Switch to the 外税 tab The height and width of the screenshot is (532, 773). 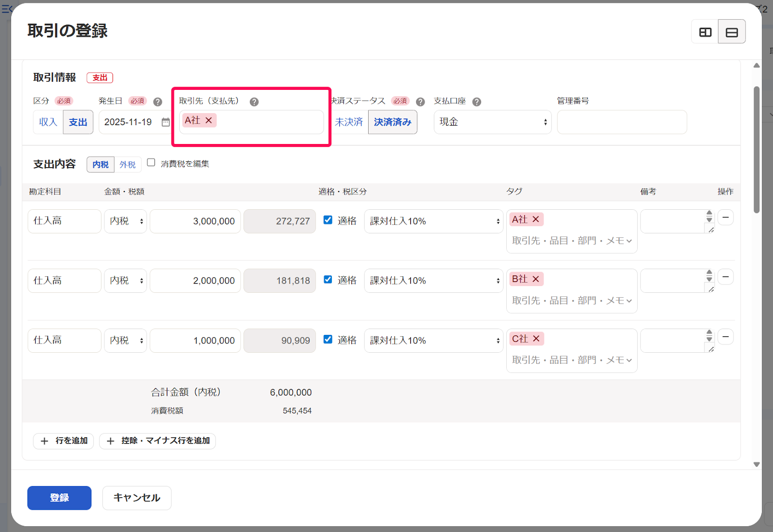[x=128, y=164]
